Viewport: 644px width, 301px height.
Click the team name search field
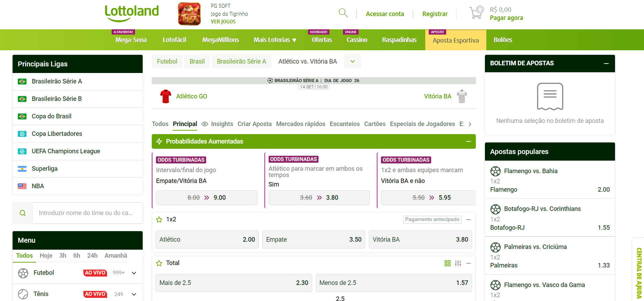88,213
